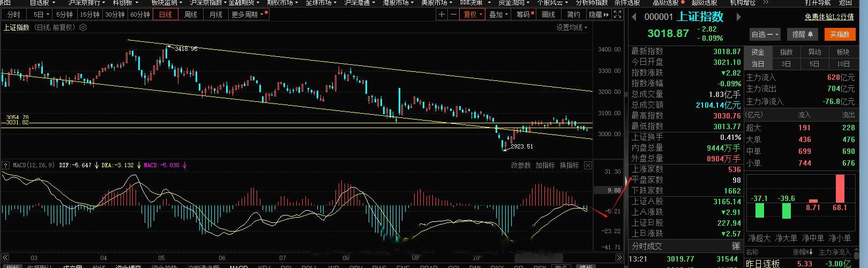868x268 pixels.
Task: Click 改参数 for MACD
Action: pyautogui.click(x=521, y=165)
